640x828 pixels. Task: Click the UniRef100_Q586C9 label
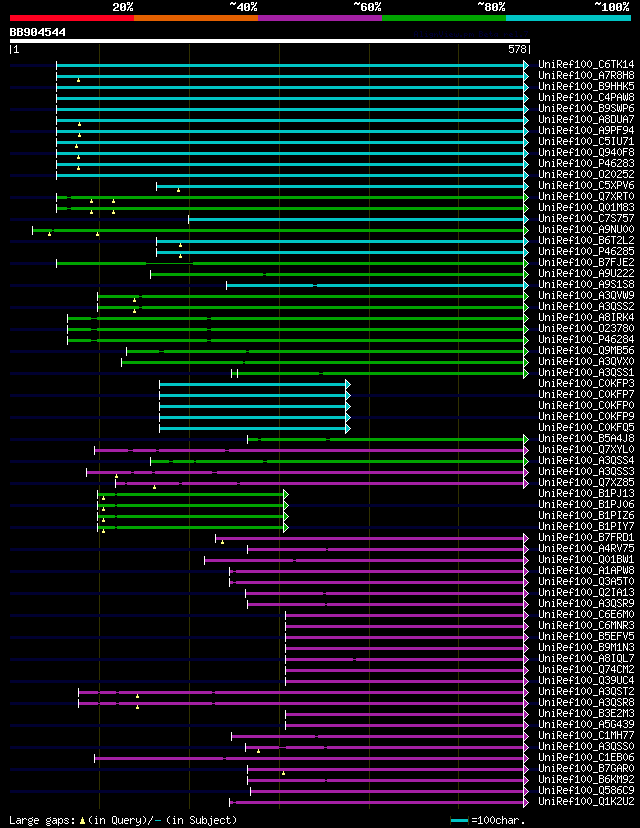coord(586,791)
